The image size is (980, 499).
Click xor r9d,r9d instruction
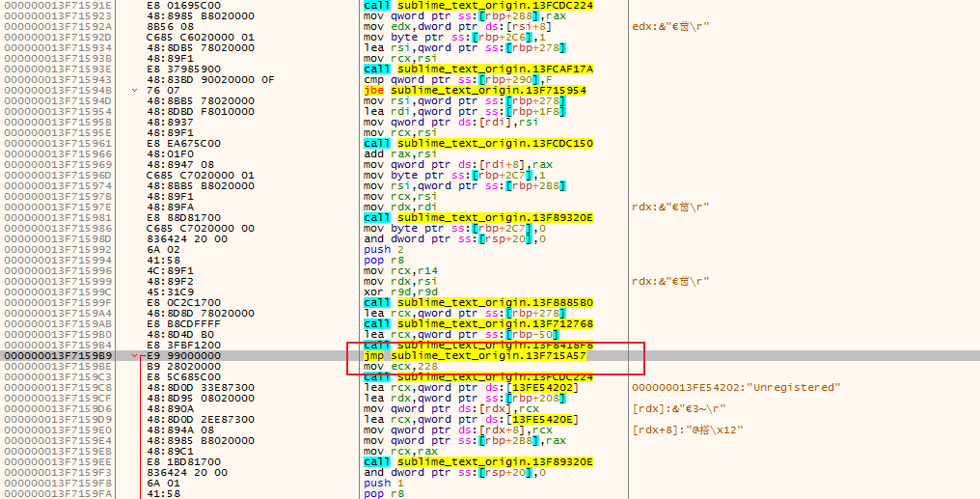(400, 292)
